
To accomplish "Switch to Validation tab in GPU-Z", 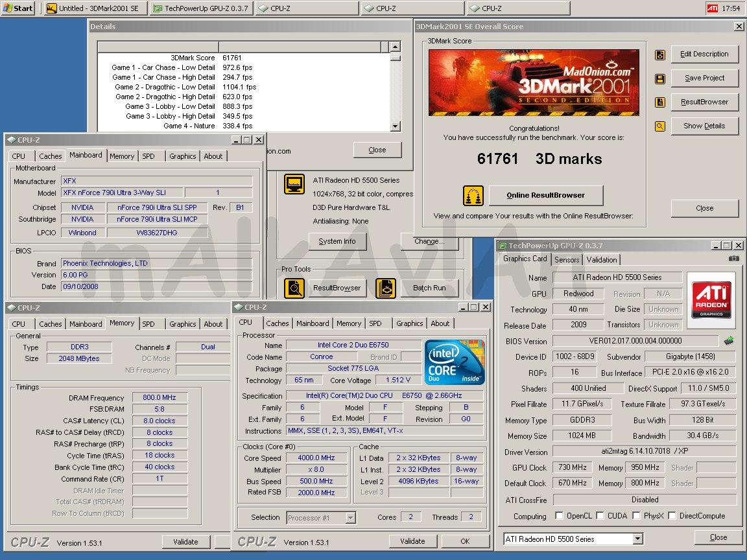I will (601, 259).
